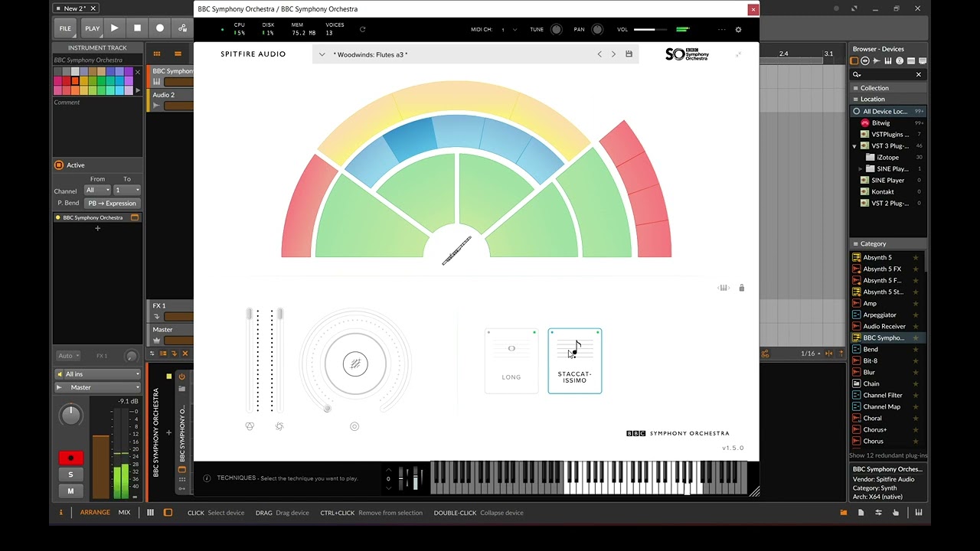The height and width of the screenshot is (551, 980).
Task: Add a device with the plus icon
Action: (x=97, y=228)
